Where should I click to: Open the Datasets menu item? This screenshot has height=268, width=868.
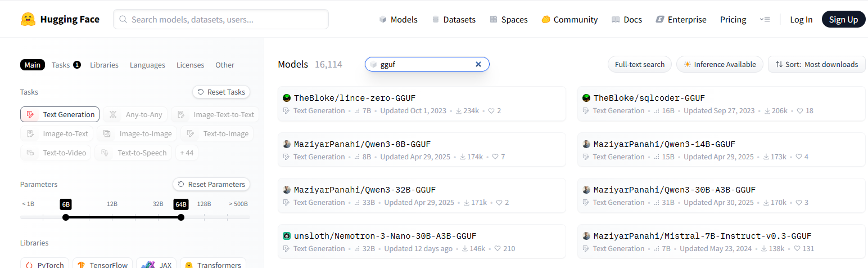[x=453, y=19]
